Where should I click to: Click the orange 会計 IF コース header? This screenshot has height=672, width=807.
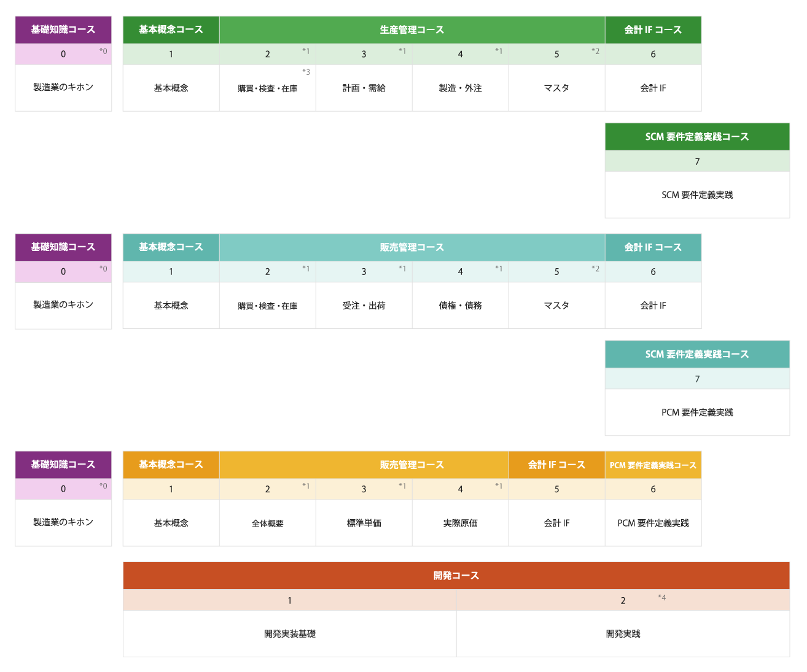pos(556,465)
